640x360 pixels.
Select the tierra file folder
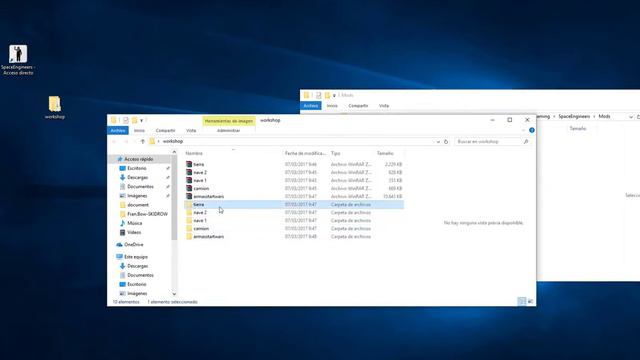(294, 204)
